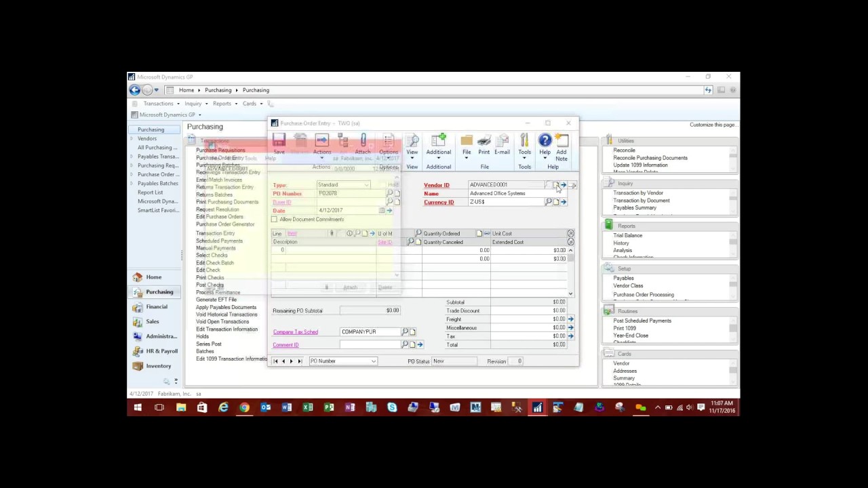
Task: Open Excel from the taskbar
Action: pos(308,407)
